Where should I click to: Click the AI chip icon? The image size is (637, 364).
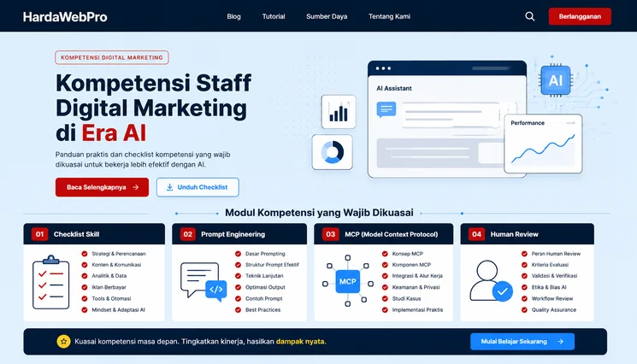coord(555,80)
